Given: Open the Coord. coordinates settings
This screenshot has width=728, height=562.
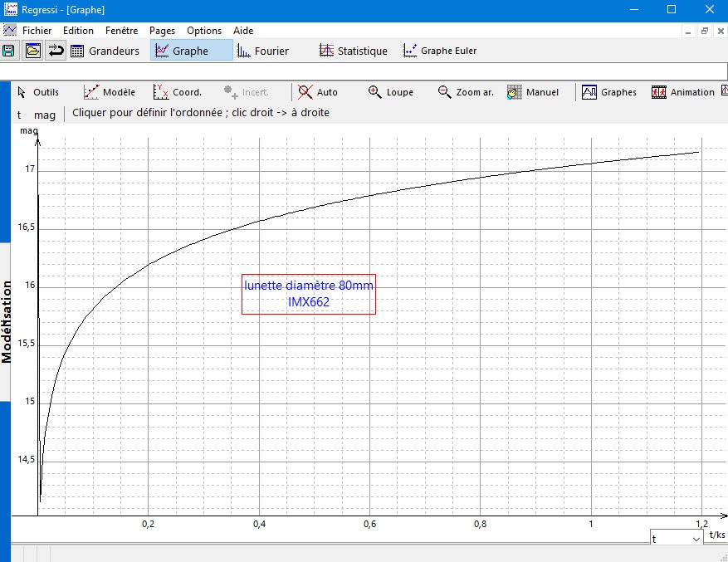Looking at the screenshot, I should [x=178, y=92].
